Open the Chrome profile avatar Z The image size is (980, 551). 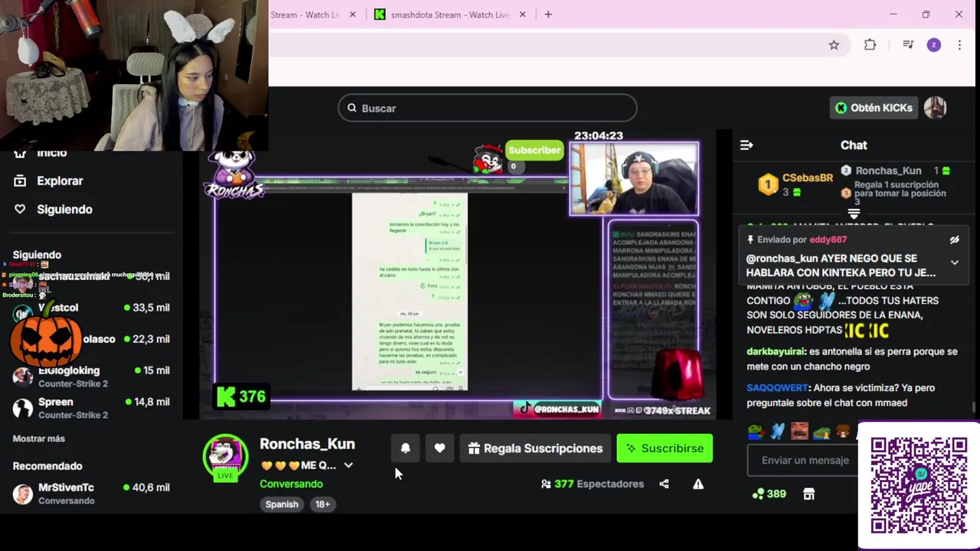pos(933,45)
